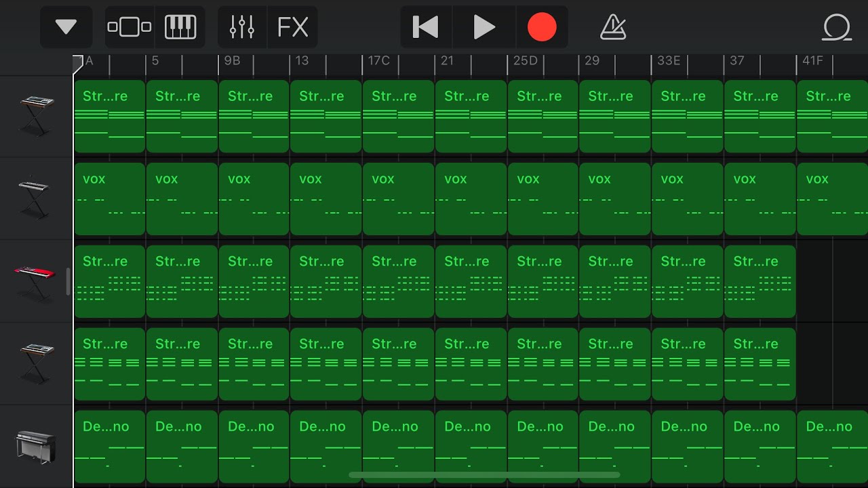Viewport: 868px width, 488px height.
Task: Select red keyboard track region at bar 37
Action: click(x=759, y=282)
